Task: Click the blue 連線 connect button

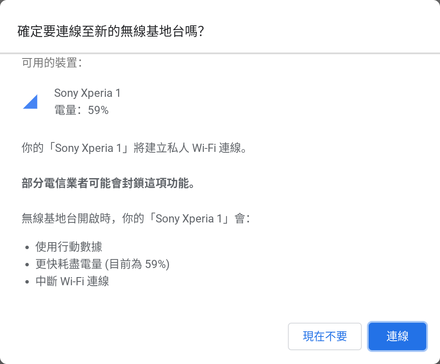Action: pyautogui.click(x=397, y=336)
